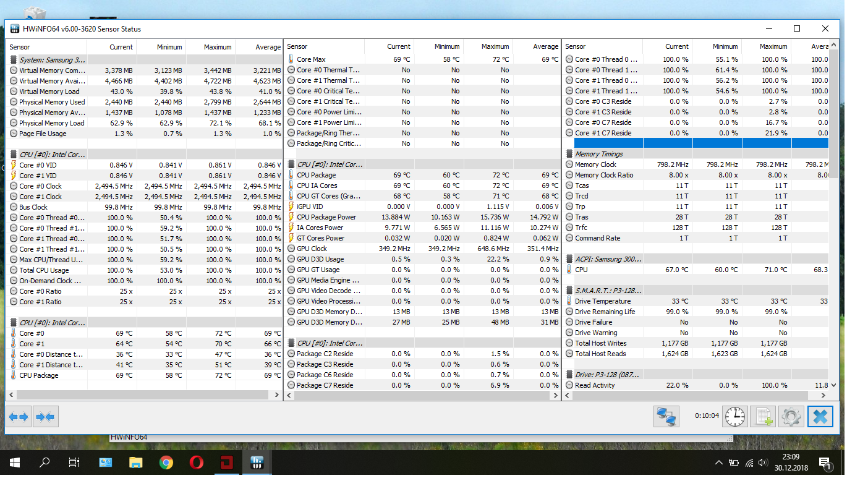868x486 pixels.
Task: Select the 'Total CPU Usage' row
Action: (x=145, y=270)
